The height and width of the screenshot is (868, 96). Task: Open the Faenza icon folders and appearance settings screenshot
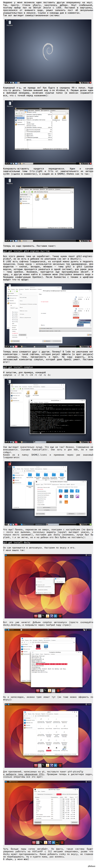(48, 493)
